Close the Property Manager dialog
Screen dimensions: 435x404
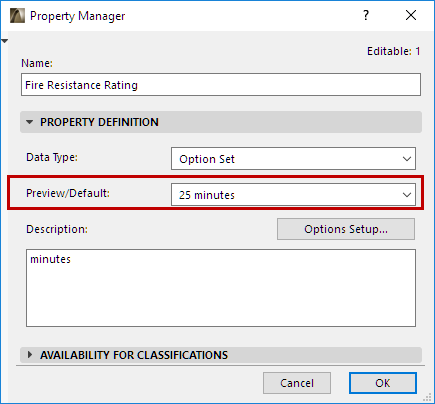411,15
